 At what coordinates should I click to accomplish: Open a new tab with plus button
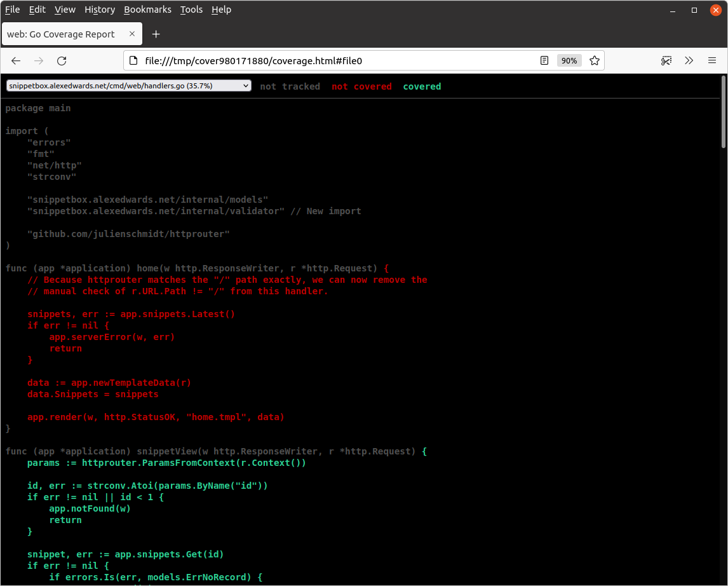point(156,34)
